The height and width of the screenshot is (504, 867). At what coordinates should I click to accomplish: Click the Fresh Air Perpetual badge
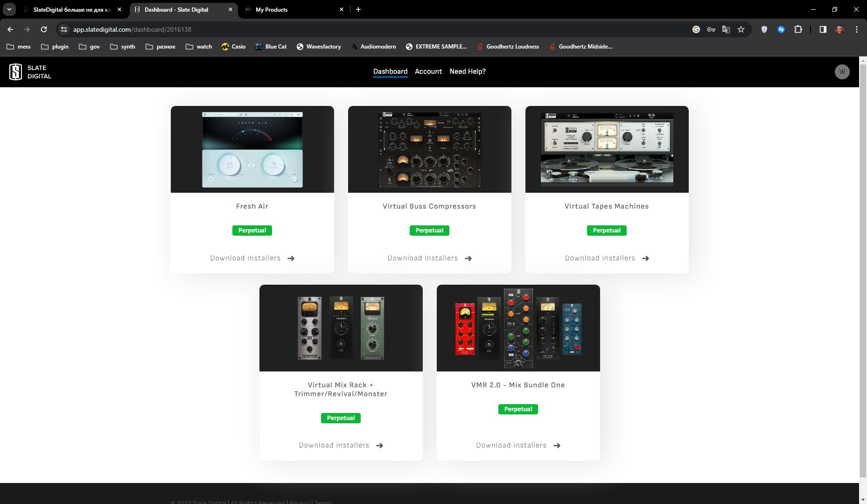point(252,231)
